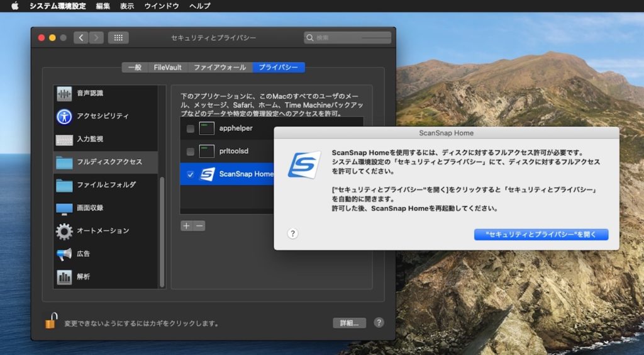
Task: Choose the ファイルとフォルダ folder icon
Action: 64,185
